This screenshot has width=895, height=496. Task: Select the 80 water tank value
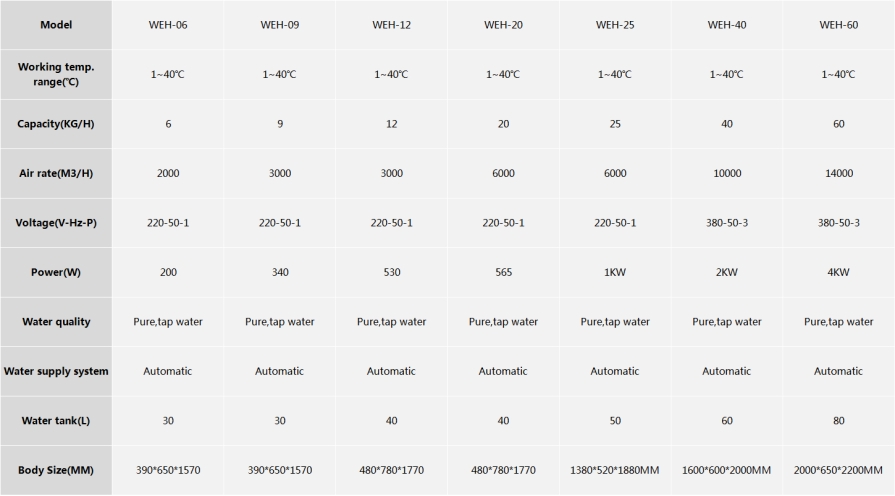838,421
